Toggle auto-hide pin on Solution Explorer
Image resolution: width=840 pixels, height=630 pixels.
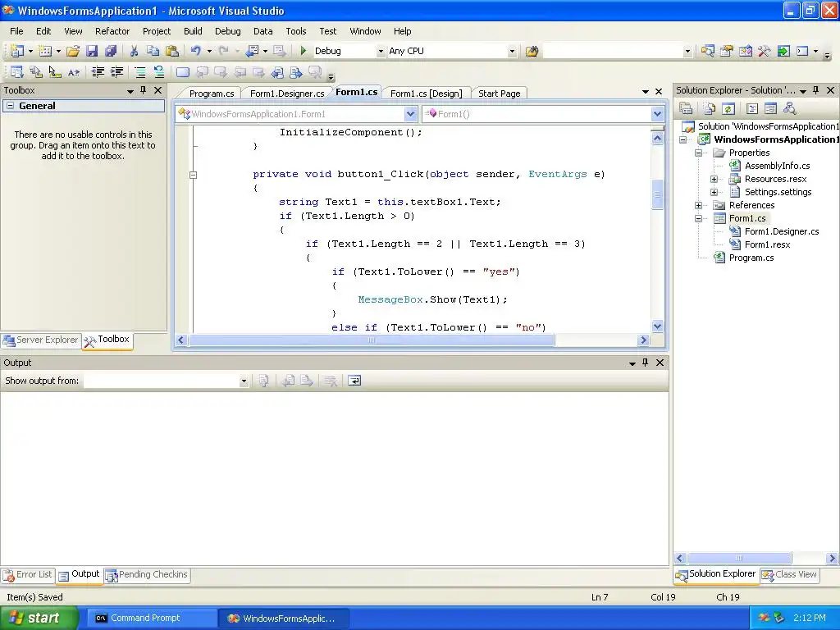816,90
